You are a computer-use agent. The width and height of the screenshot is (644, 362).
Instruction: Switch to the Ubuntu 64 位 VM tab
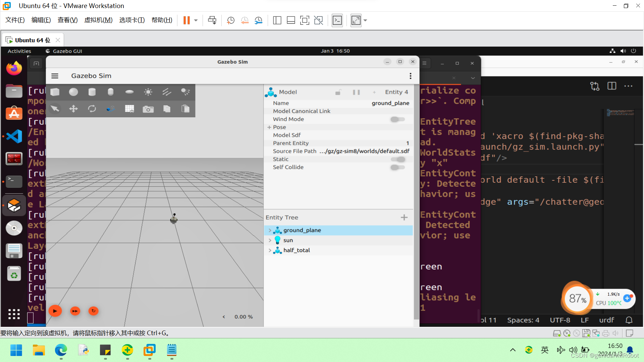(x=33, y=40)
